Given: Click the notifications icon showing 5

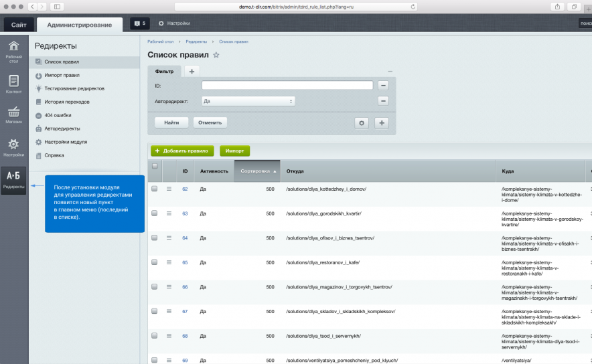Looking at the screenshot, I should [140, 23].
